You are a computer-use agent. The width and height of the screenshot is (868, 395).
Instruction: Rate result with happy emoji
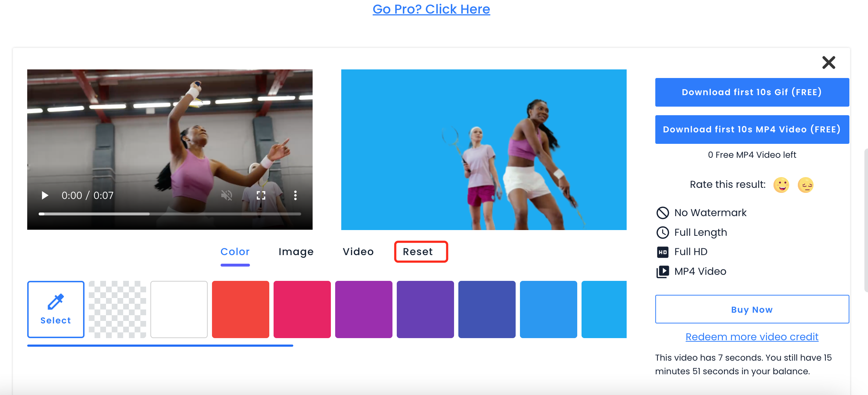[781, 185]
